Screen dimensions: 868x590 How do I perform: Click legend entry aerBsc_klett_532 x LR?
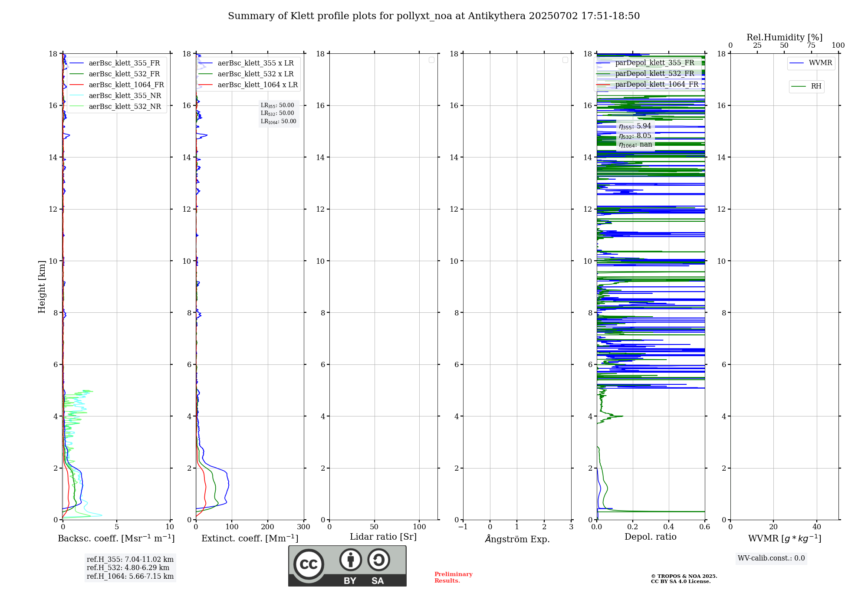coord(256,74)
